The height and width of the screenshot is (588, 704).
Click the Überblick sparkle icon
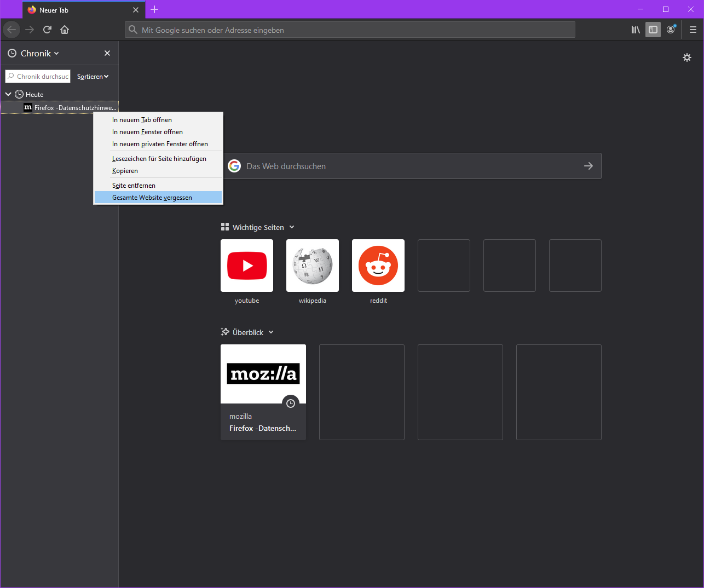pos(225,332)
